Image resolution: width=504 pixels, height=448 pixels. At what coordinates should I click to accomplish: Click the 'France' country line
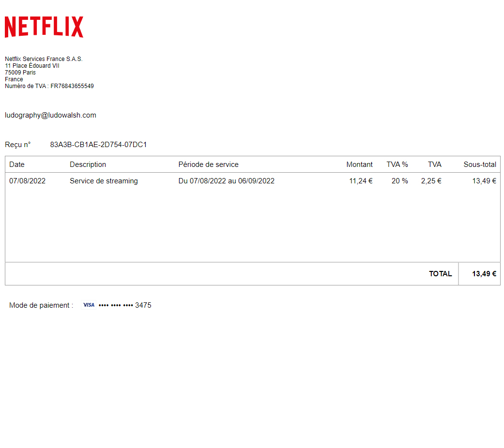pyautogui.click(x=14, y=79)
